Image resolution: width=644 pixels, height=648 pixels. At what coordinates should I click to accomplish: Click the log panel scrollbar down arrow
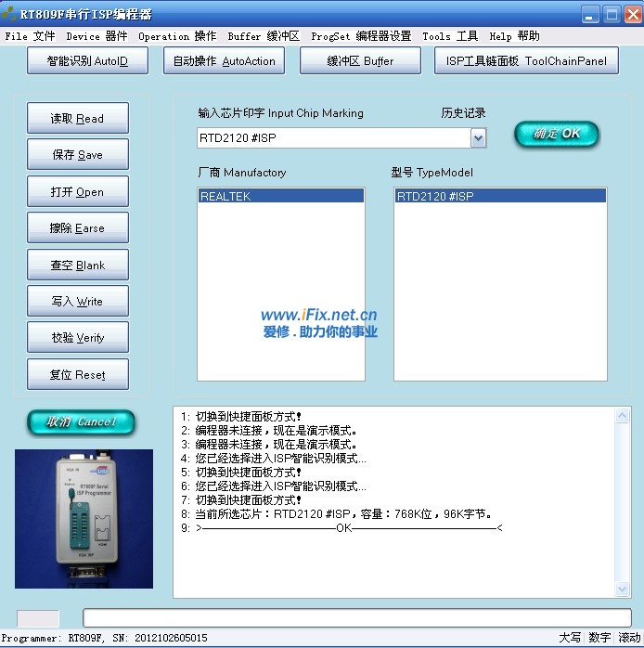pos(623,589)
